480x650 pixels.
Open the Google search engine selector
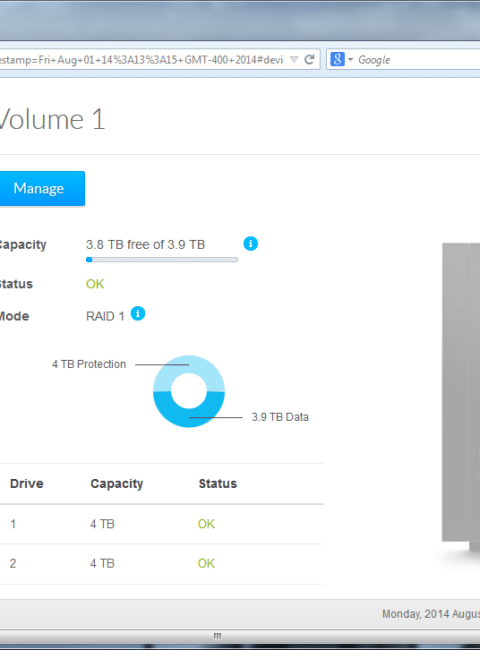click(x=342, y=59)
